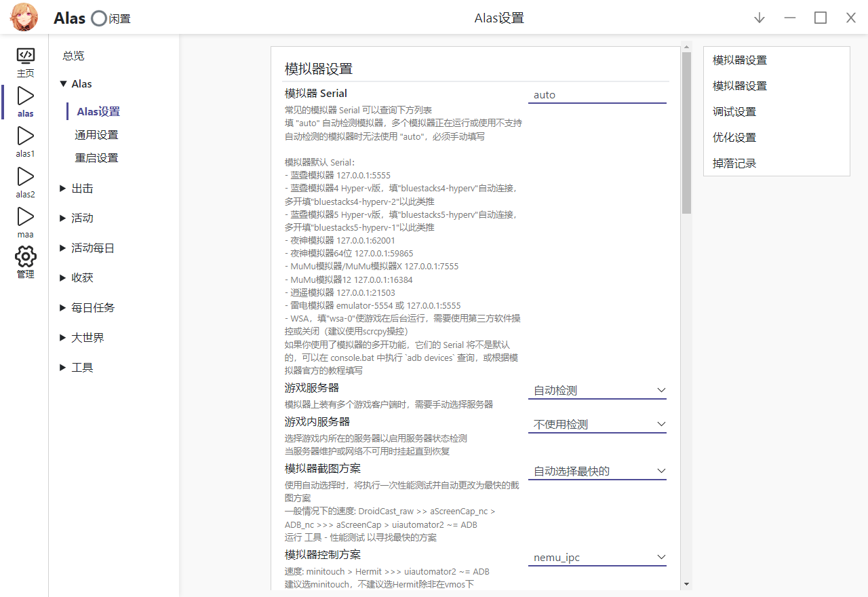Click the 模拟器 Serial label

(x=316, y=94)
